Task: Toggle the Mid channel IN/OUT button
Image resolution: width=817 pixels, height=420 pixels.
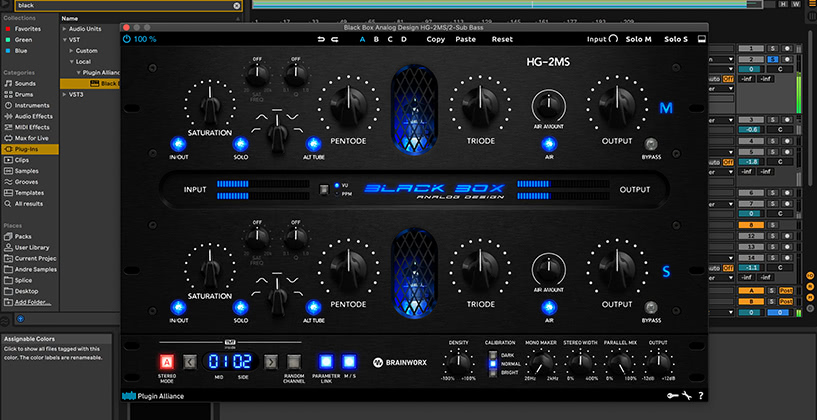Action: coord(181,143)
